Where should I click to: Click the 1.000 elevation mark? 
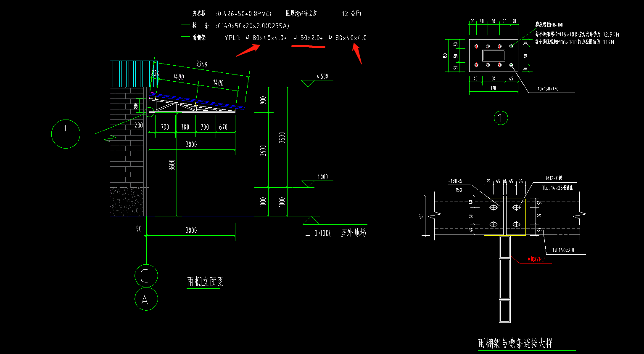[x=322, y=177]
